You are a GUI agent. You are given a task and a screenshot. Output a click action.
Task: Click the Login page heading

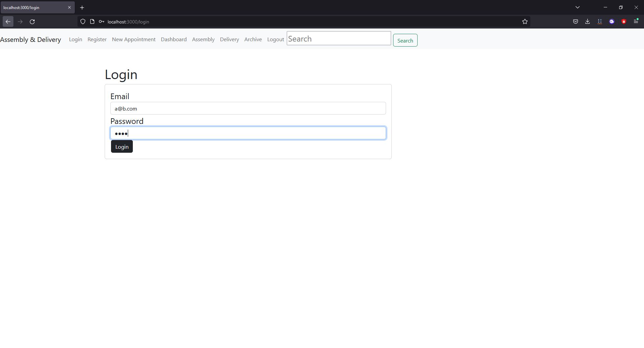click(x=121, y=74)
